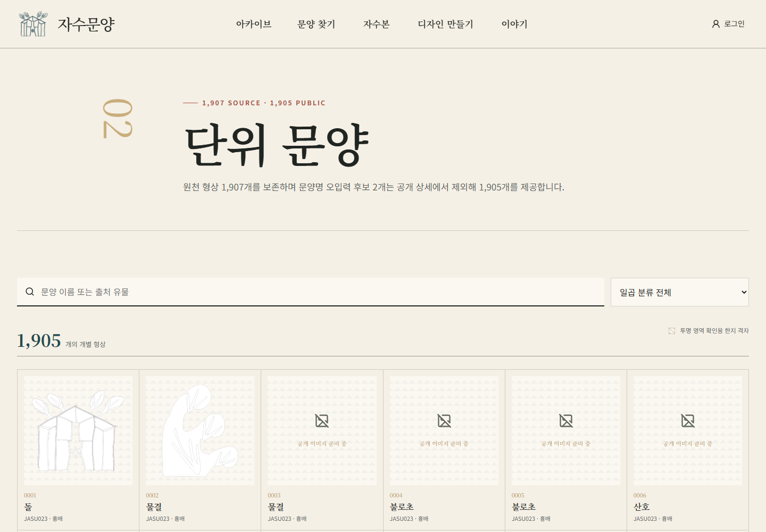Screen dimensions: 766x532
Task: Click the 공개 이미지 준비 중 text on card 0003
Action: click(322, 444)
